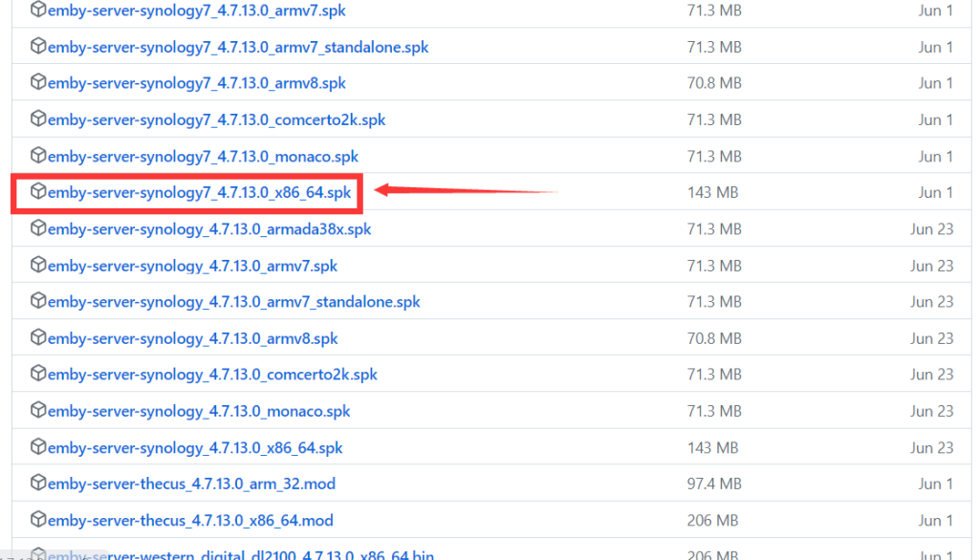This screenshot has height=560, width=979.
Task: Click package icon beside synology7 armv8.spk
Action: [38, 82]
